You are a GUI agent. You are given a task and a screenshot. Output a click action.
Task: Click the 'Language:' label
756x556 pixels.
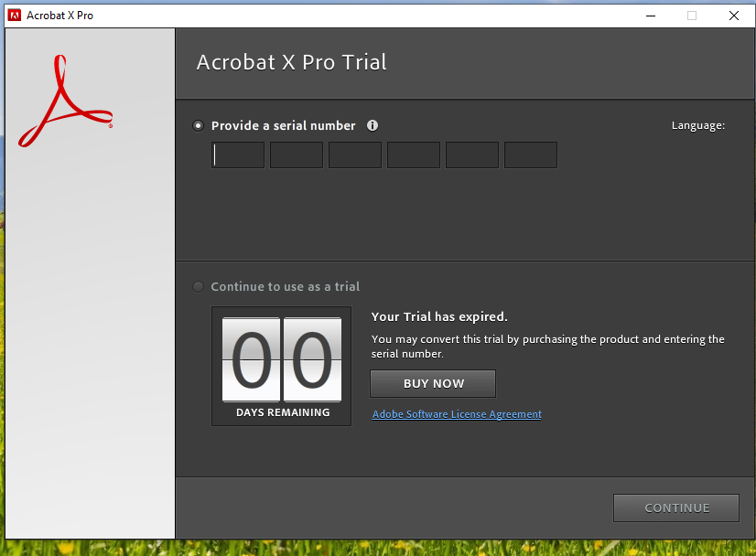pyautogui.click(x=698, y=125)
